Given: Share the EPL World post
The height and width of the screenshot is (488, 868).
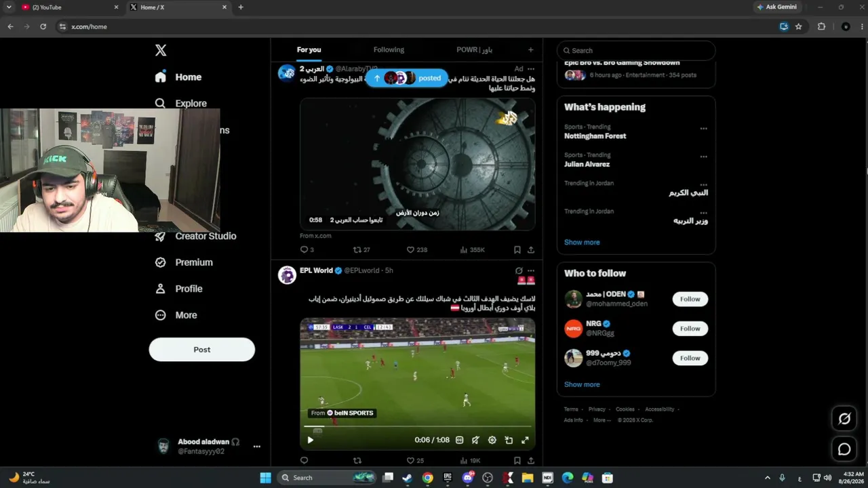Looking at the screenshot, I should [530, 460].
